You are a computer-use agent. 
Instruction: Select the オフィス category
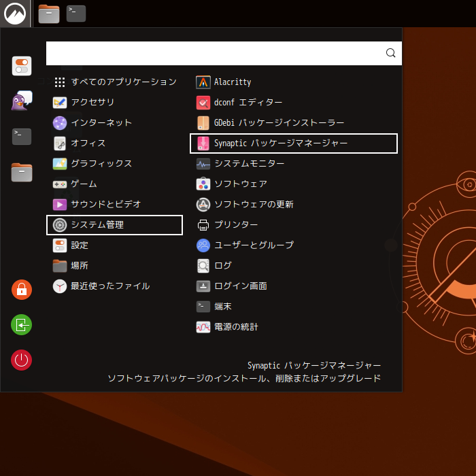point(114,143)
